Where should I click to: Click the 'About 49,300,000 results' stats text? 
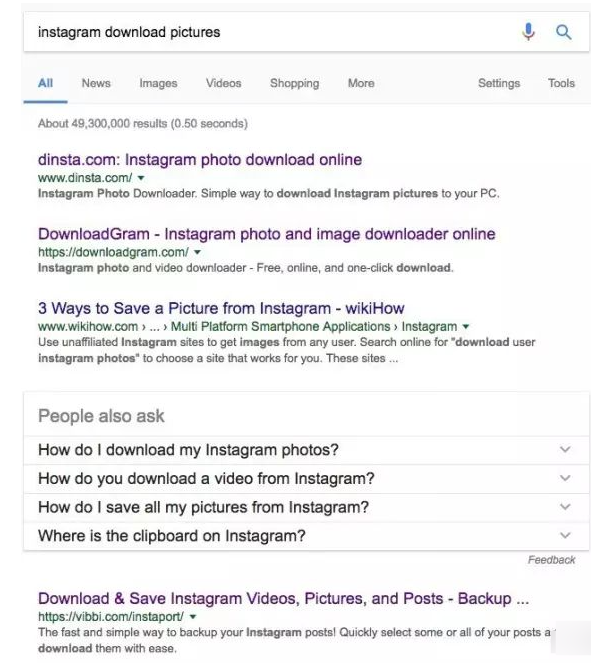(x=142, y=123)
